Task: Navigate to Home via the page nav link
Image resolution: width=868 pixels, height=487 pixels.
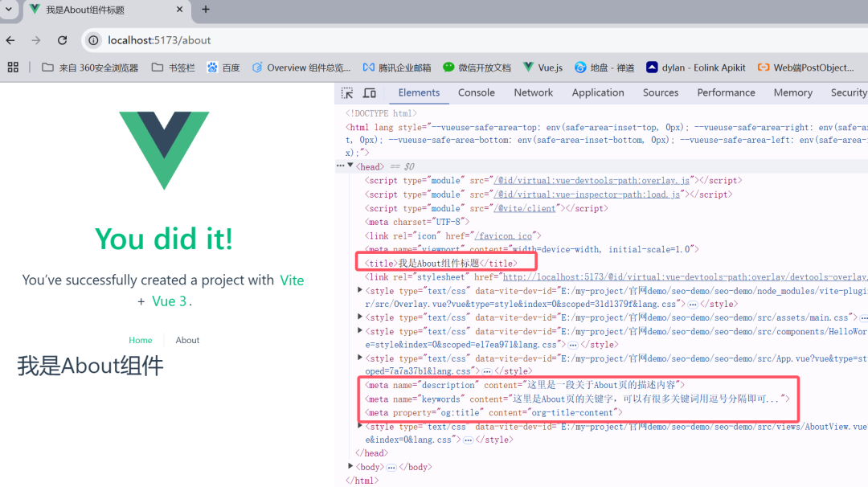Action: (x=140, y=340)
